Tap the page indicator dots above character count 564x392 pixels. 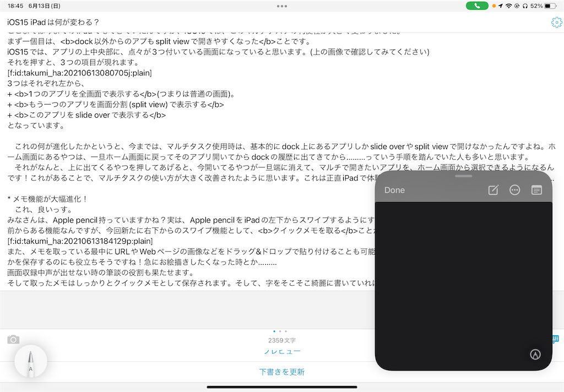(x=280, y=331)
